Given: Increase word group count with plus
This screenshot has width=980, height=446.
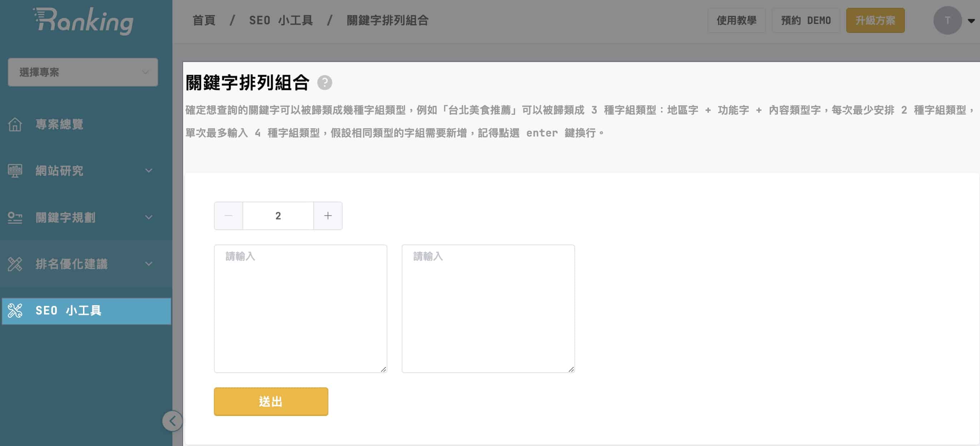Looking at the screenshot, I should (328, 216).
